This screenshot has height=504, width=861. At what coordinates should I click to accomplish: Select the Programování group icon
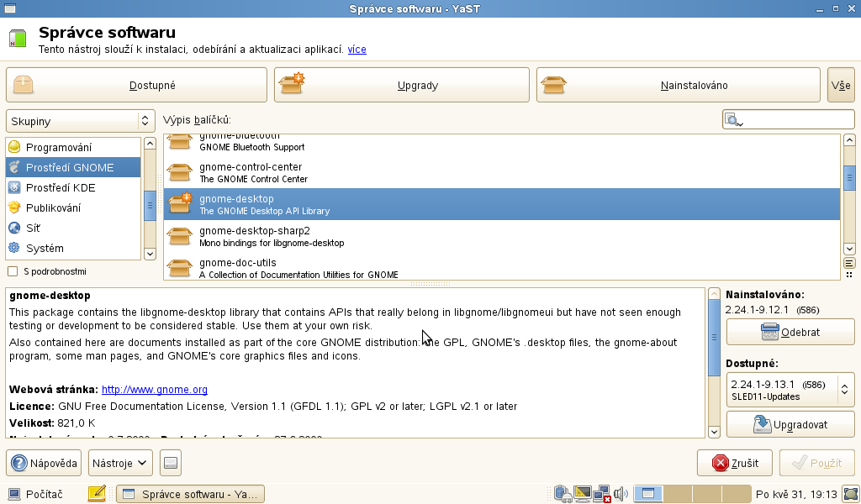tap(14, 147)
